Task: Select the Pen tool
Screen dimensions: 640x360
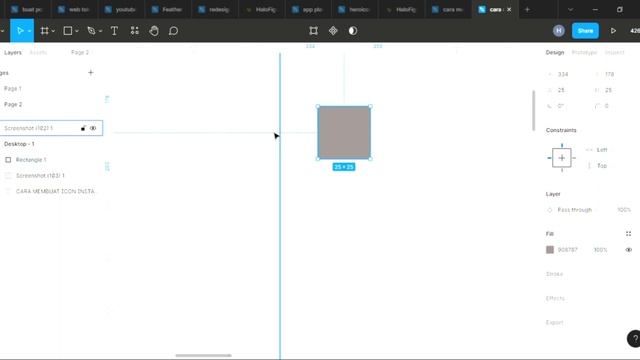Action: click(91, 31)
